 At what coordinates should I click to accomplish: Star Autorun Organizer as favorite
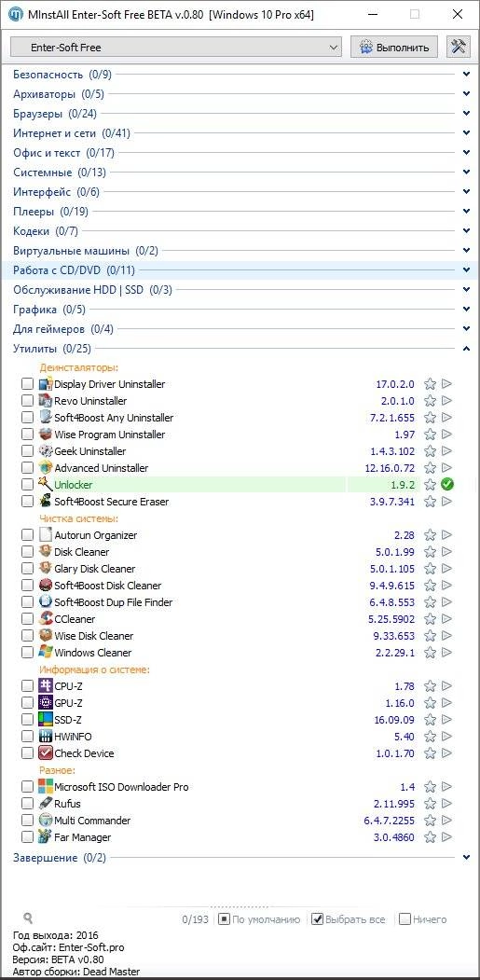click(430, 535)
